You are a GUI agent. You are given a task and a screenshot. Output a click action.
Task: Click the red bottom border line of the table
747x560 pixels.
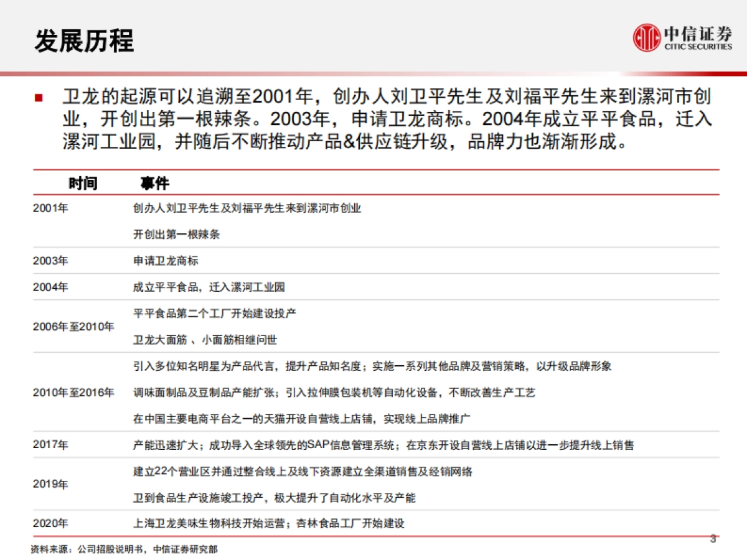(x=374, y=536)
